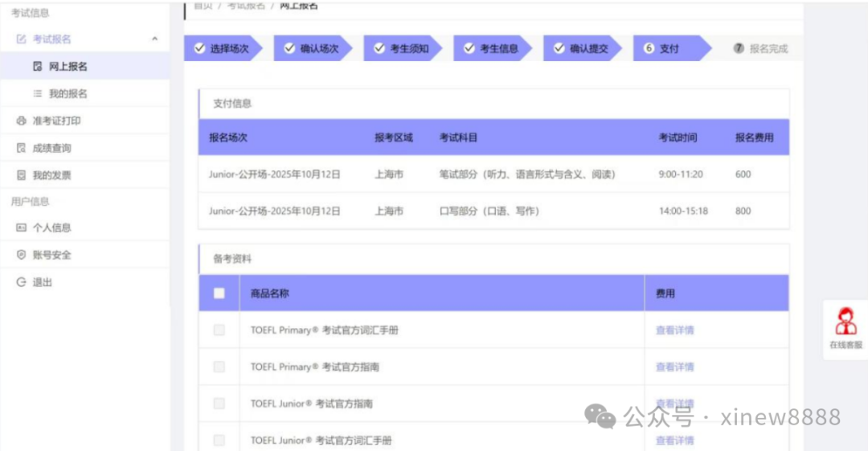
Task: Click the 账号安全 shield icon
Action: 22,255
